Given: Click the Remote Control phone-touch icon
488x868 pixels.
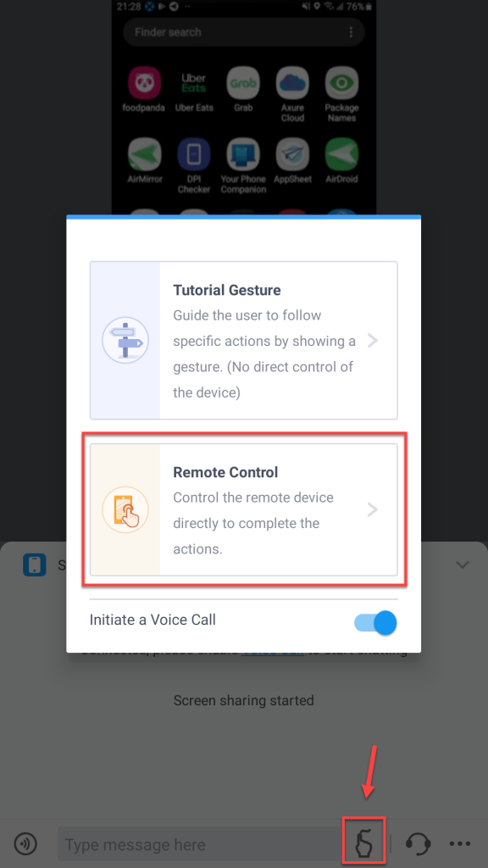Looking at the screenshot, I should 125,509.
